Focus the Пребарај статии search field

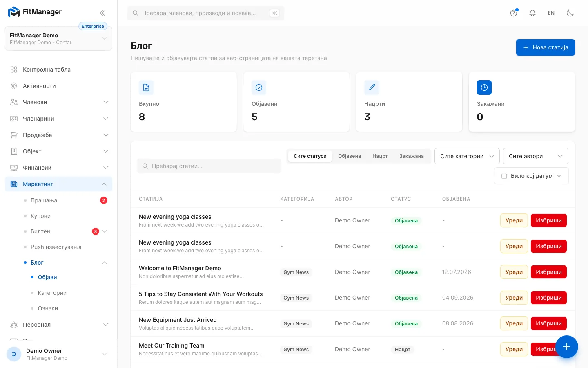209,166
